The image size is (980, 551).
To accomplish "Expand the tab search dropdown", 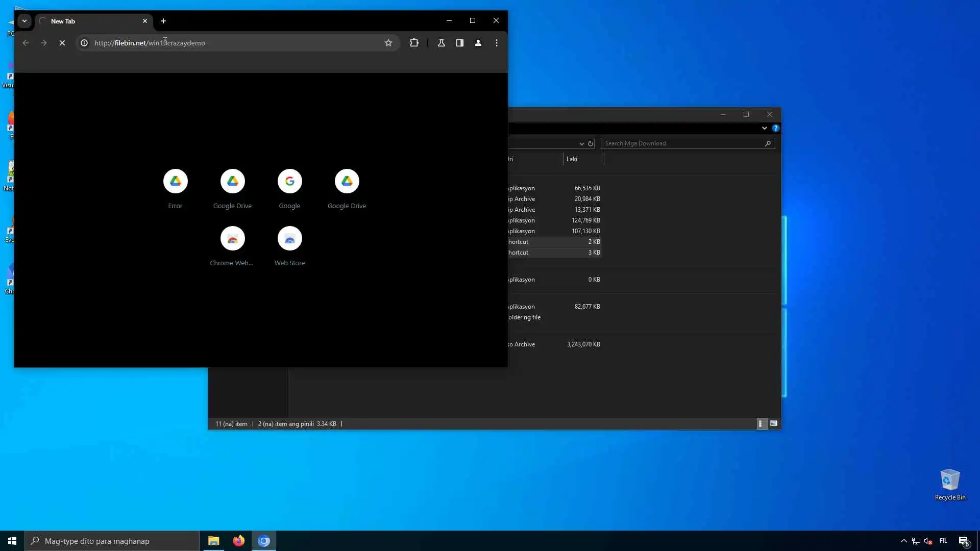I will [24, 21].
